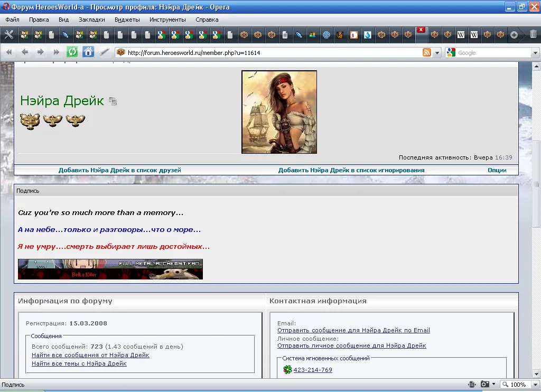Open the camera icon dropdown arrow
Viewport: 541px width, 392px height.
tap(494, 385)
